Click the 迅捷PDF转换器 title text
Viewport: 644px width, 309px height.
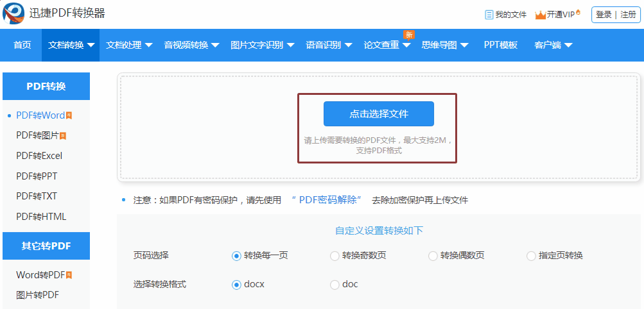tap(67, 13)
